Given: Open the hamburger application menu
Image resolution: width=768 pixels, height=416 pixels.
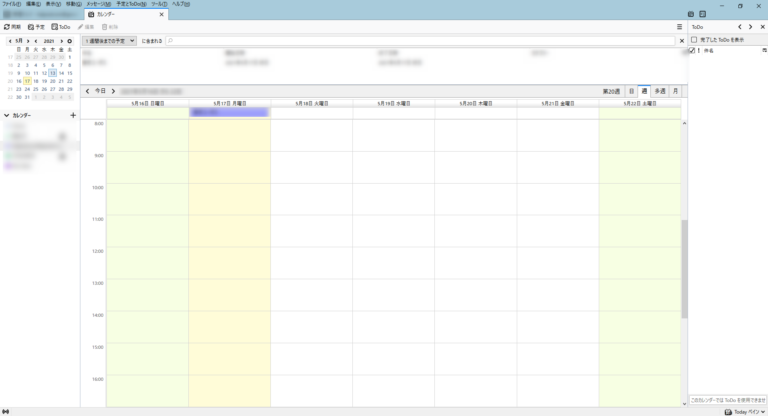Looking at the screenshot, I should tap(679, 27).
